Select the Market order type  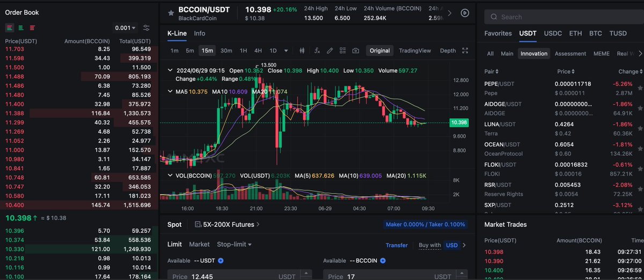(199, 245)
